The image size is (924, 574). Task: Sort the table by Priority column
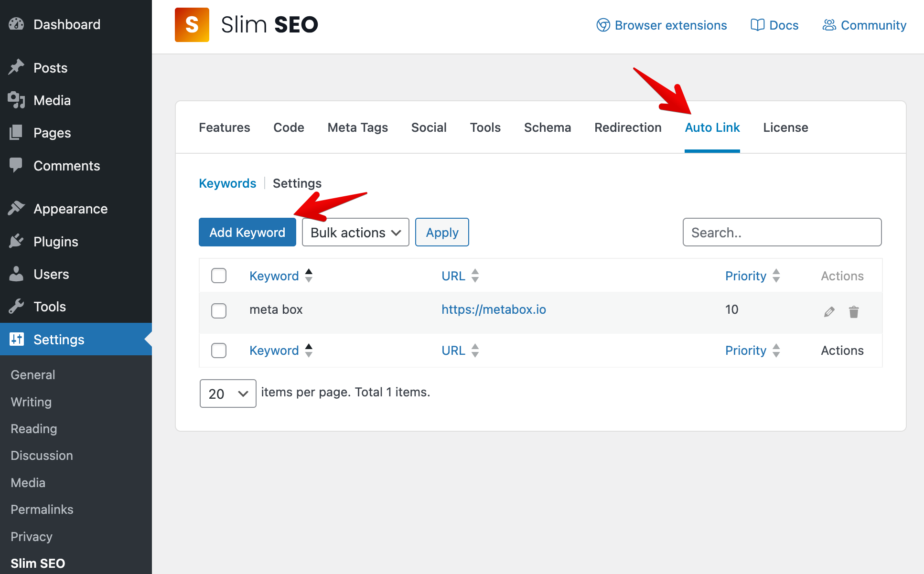(745, 276)
